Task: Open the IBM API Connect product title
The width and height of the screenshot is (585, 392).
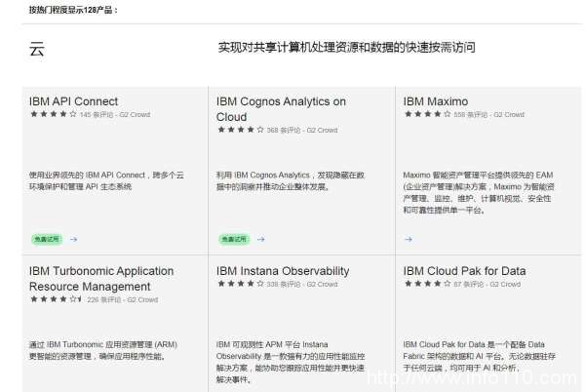Action: tap(74, 100)
